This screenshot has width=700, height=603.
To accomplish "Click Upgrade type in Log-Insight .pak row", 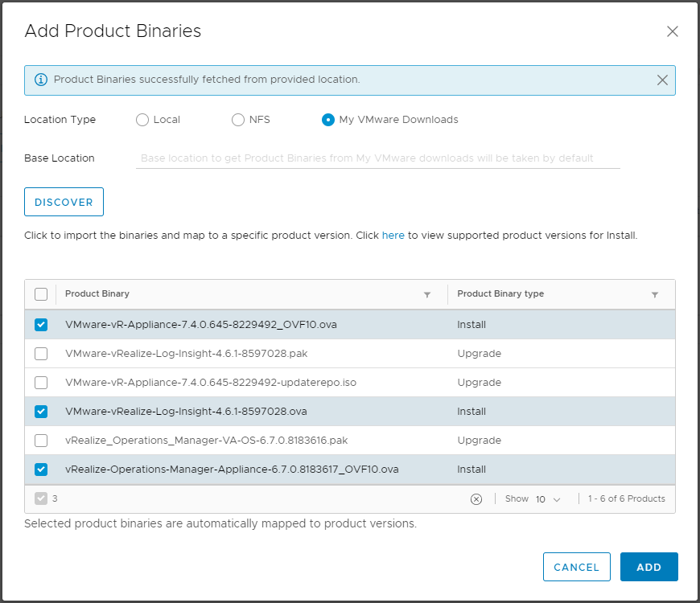I will click(479, 354).
